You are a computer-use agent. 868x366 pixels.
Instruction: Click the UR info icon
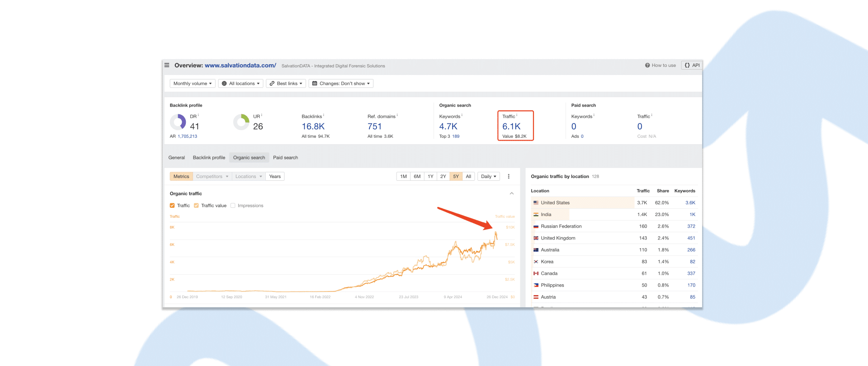[262, 115]
